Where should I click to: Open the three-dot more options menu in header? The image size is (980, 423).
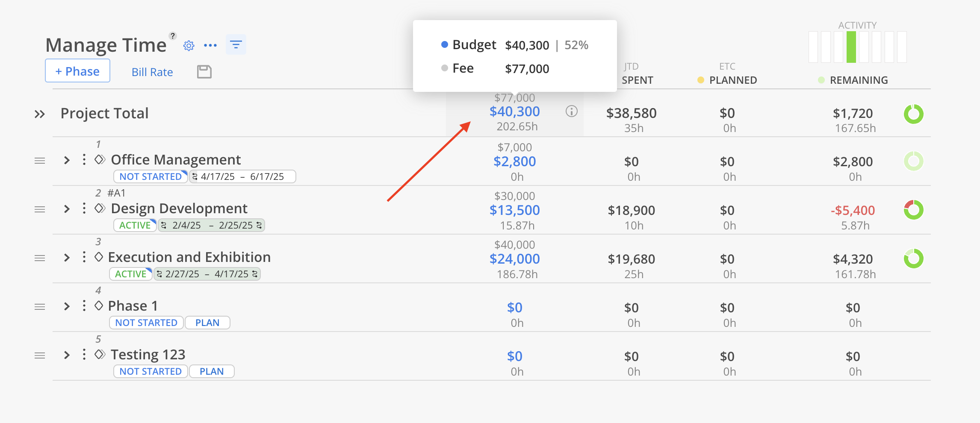tap(210, 45)
